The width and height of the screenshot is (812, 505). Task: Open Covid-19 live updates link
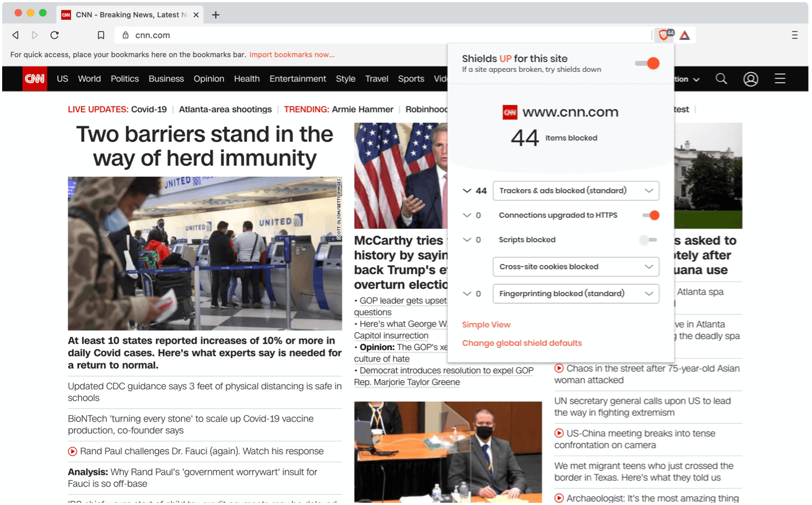[149, 109]
